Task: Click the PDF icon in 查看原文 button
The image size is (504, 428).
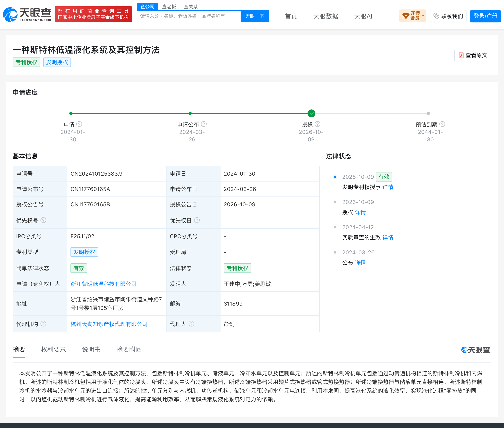Action: tap(461, 55)
